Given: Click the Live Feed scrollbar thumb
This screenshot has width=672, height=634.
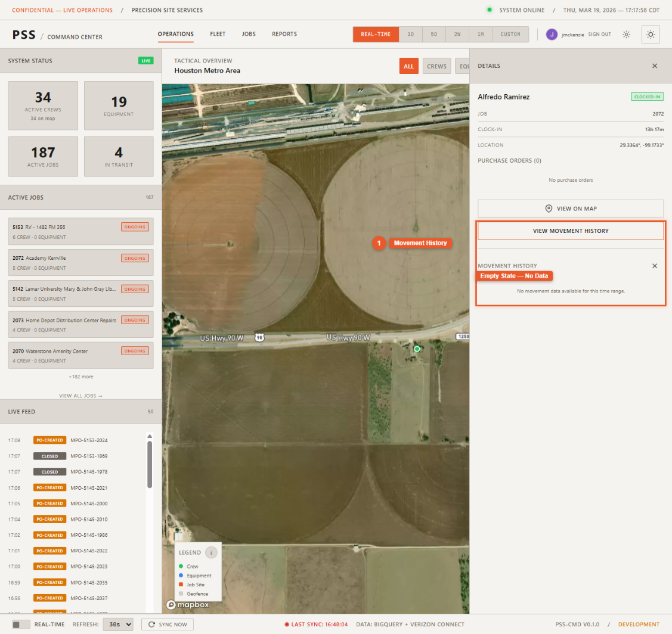Looking at the screenshot, I should pyautogui.click(x=150, y=465).
